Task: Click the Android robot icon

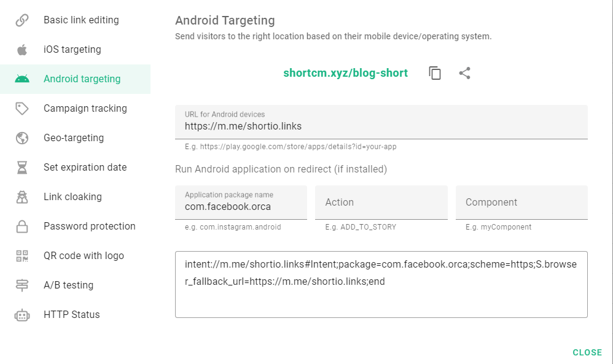Action: 22,79
